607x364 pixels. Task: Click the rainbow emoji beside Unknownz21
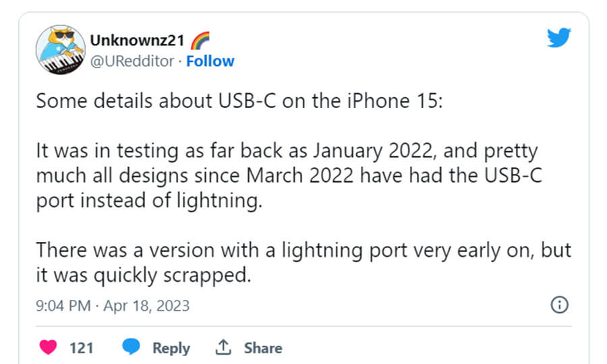click(x=200, y=40)
